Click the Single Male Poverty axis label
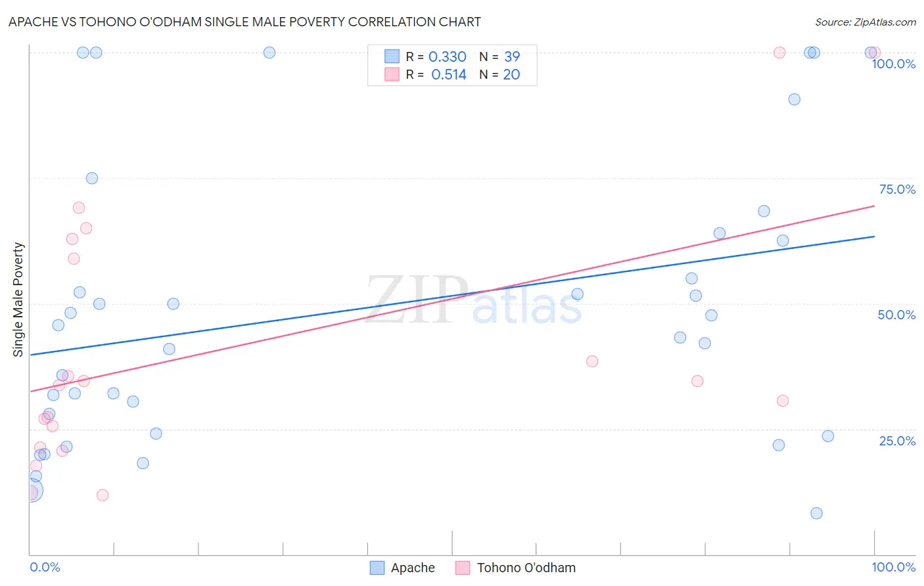 coord(18,300)
